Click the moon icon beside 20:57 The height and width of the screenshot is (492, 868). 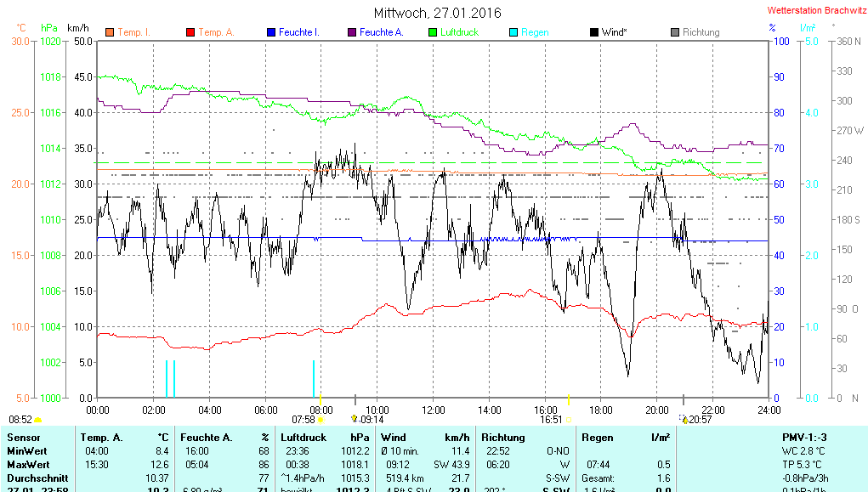tap(684, 420)
